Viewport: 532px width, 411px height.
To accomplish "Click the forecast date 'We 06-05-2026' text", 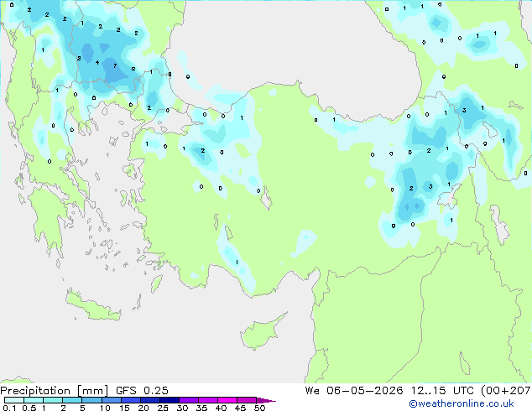I will click(354, 391).
